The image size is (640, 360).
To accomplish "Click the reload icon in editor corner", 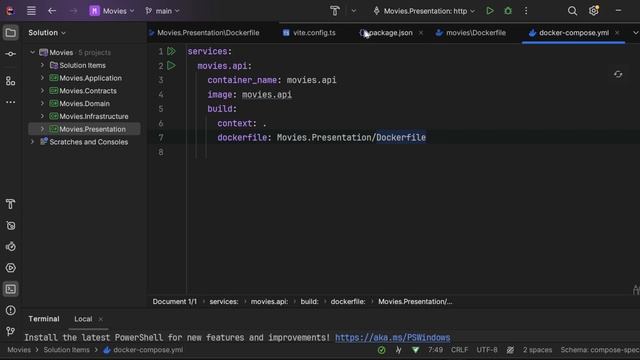I will point(618,74).
